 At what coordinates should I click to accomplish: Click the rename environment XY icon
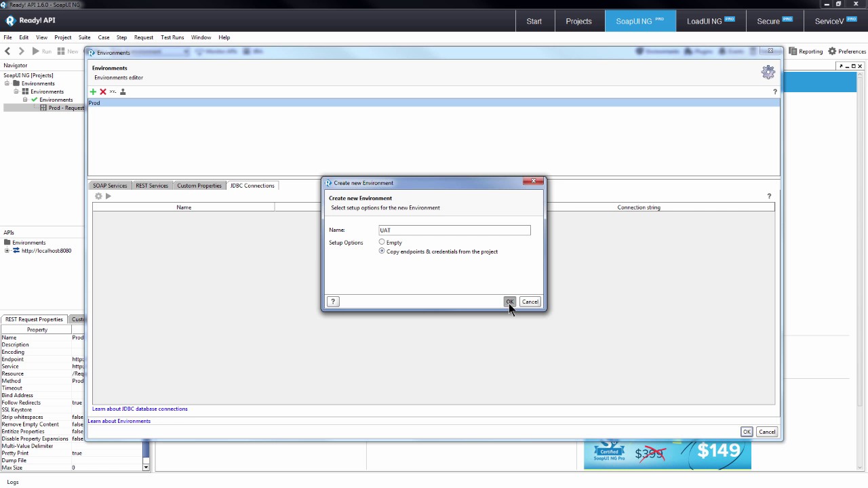(113, 91)
